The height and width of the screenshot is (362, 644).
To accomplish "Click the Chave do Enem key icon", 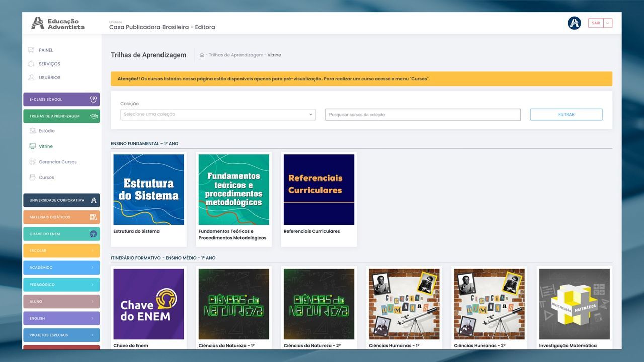I will coord(93,234).
